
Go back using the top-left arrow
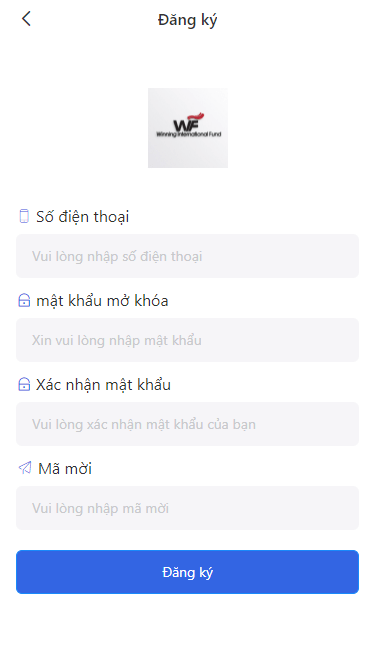click(26, 19)
